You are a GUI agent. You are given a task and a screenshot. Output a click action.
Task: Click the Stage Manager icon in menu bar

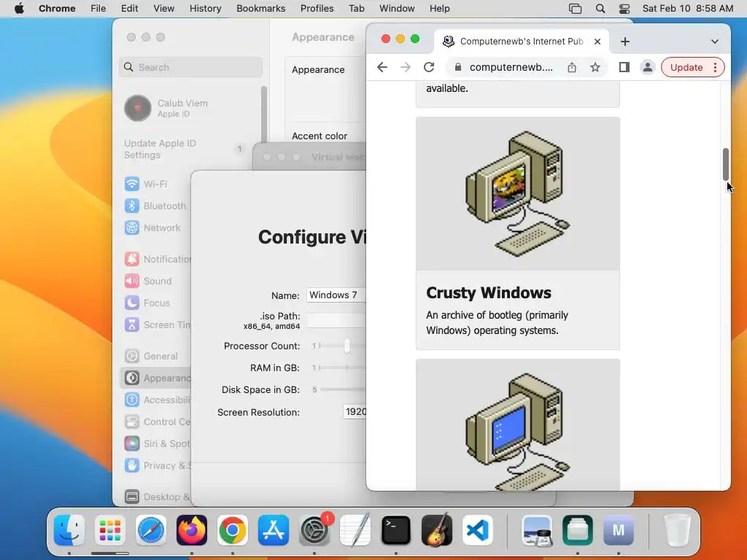tap(576, 8)
